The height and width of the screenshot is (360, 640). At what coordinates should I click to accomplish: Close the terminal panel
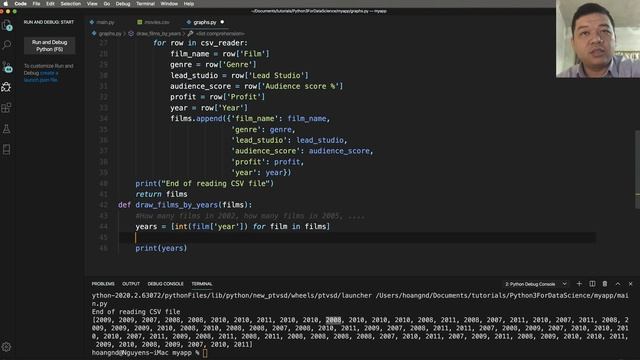[630, 284]
